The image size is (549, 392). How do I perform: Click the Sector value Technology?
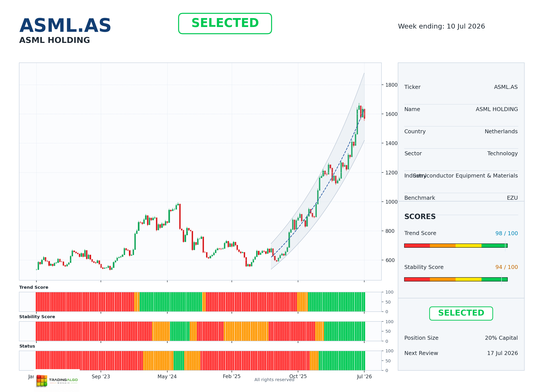502,154
